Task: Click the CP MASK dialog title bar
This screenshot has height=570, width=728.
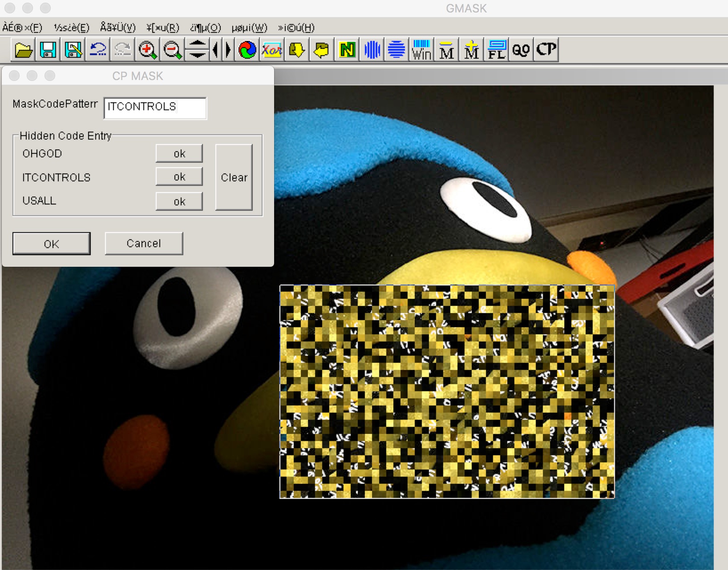Action: (138, 76)
